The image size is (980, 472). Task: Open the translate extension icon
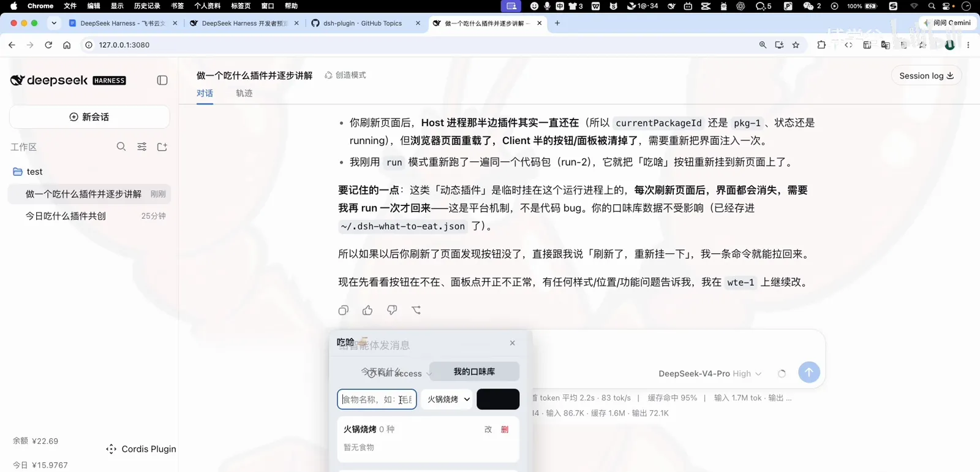885,45
